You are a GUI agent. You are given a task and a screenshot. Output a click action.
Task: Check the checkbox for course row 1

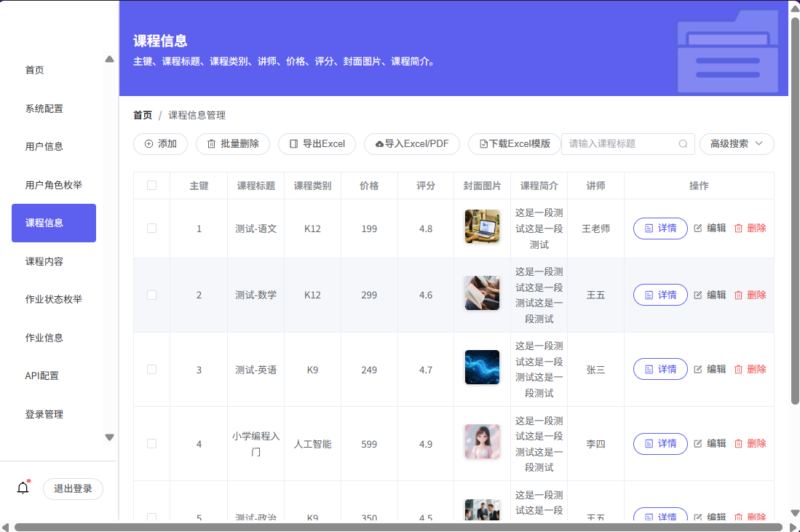[151, 229]
